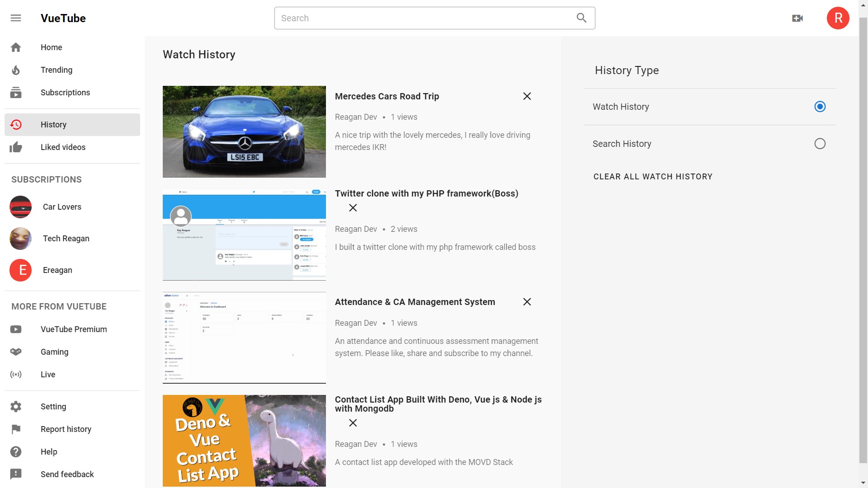Remove Twitter clone video from history
This screenshot has height=488, width=868.
tap(353, 208)
